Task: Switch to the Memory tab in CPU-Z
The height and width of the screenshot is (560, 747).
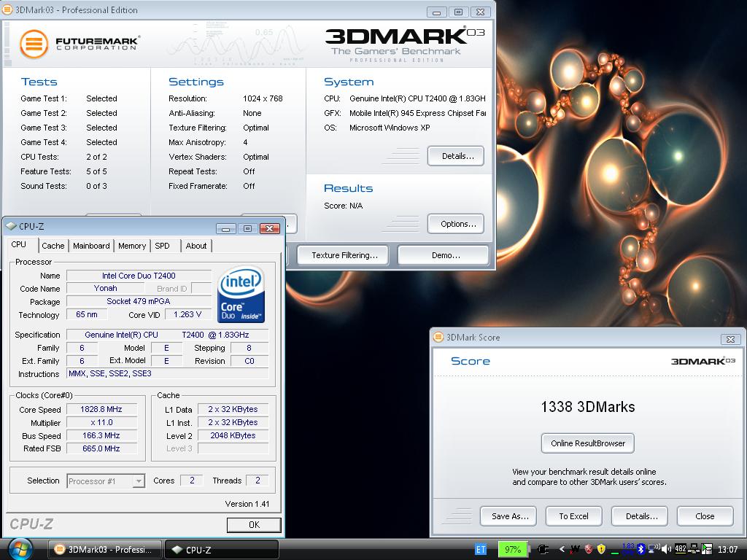Action: pos(132,246)
